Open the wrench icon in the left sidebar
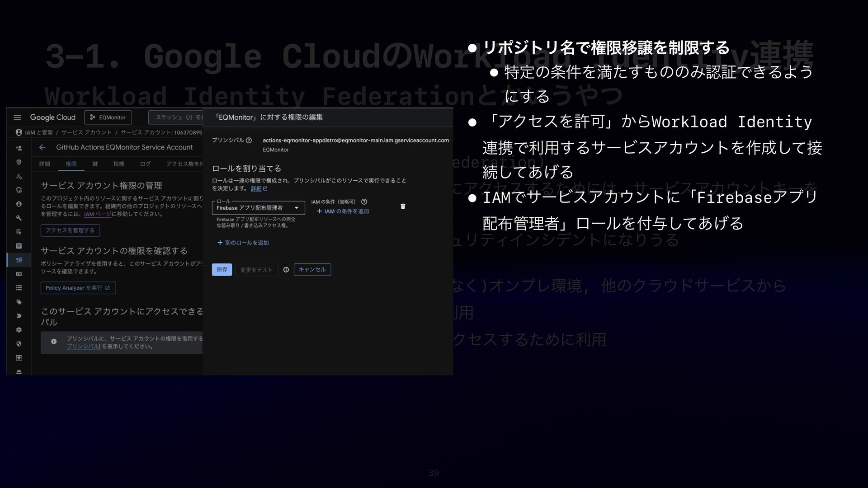The image size is (868, 488). 19,218
